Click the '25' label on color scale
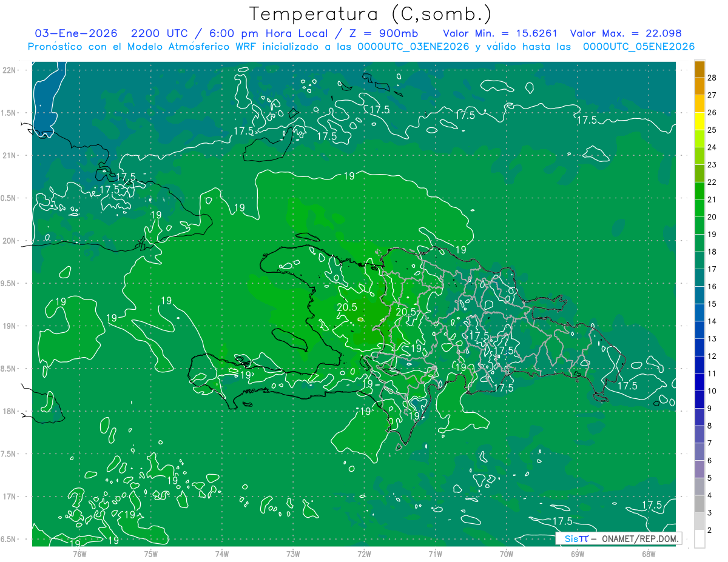 pyautogui.click(x=712, y=130)
